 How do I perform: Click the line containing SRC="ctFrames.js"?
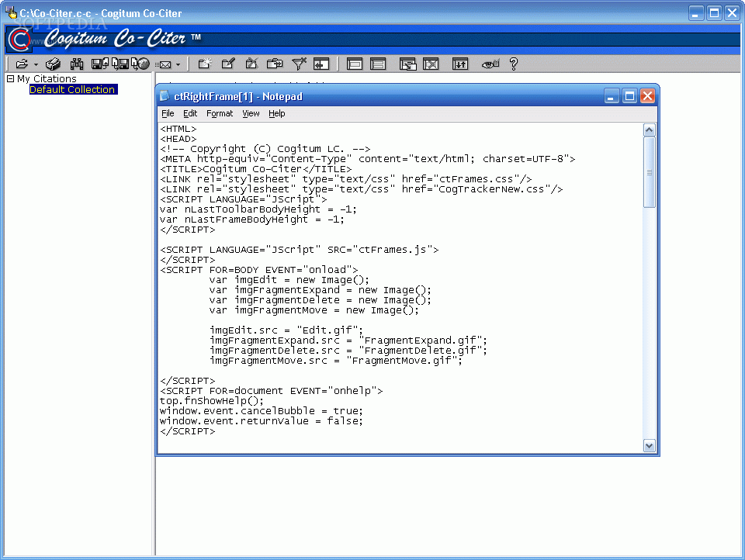300,250
